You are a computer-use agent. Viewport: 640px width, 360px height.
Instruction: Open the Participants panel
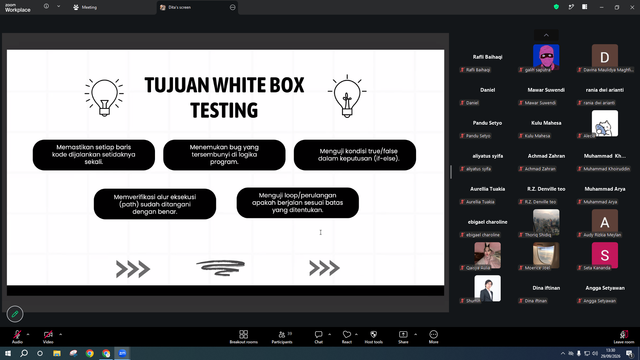[x=282, y=337]
